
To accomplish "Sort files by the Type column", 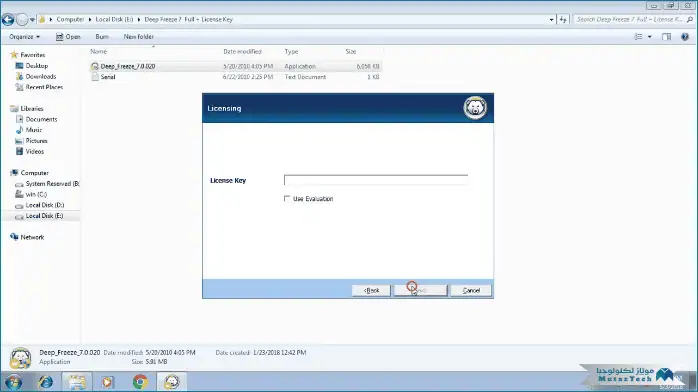I will point(291,52).
